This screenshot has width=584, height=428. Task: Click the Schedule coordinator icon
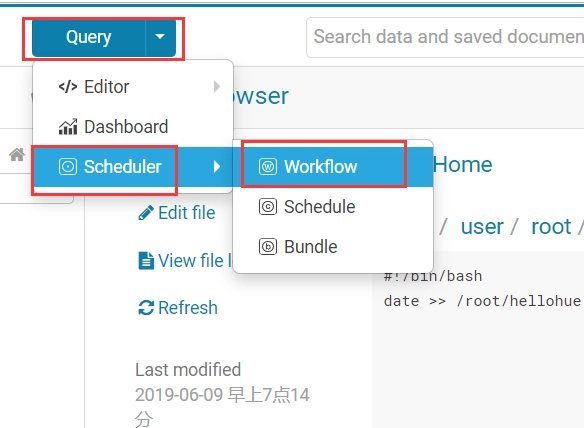[x=268, y=207]
